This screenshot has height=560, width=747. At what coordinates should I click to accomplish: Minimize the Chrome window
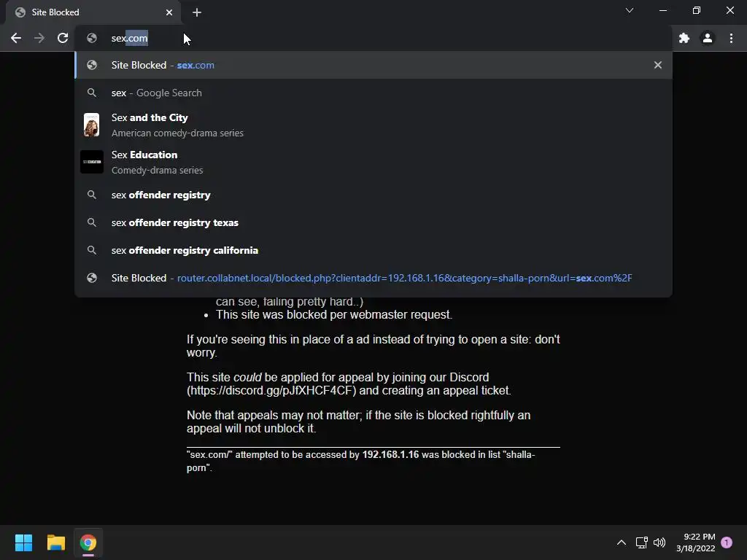[662, 10]
